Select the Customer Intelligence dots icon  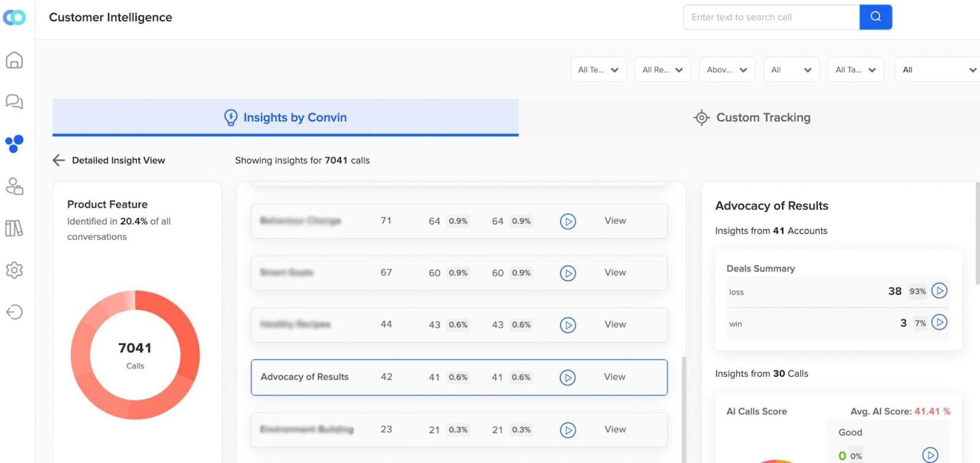coord(14,143)
